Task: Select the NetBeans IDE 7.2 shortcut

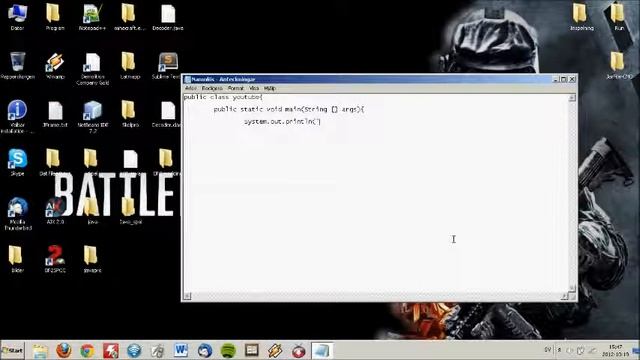Action: click(x=92, y=117)
